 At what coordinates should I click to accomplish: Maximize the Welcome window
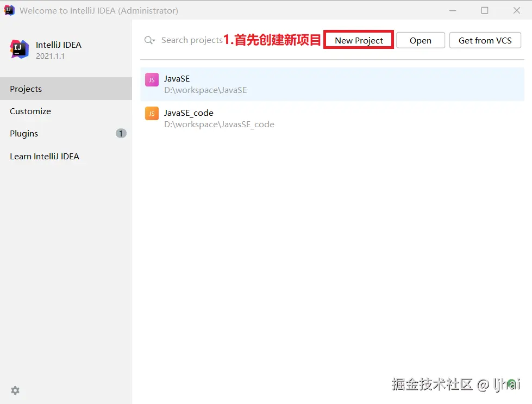click(485, 10)
